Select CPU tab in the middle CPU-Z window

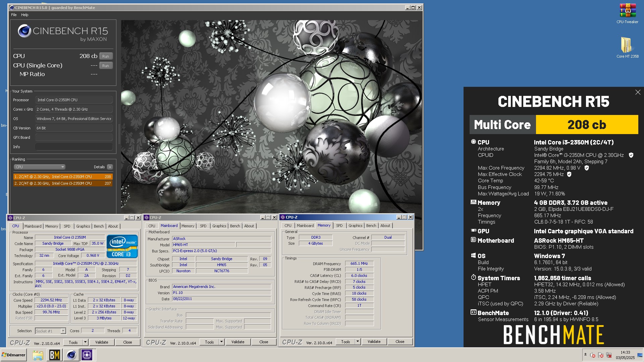152,226
